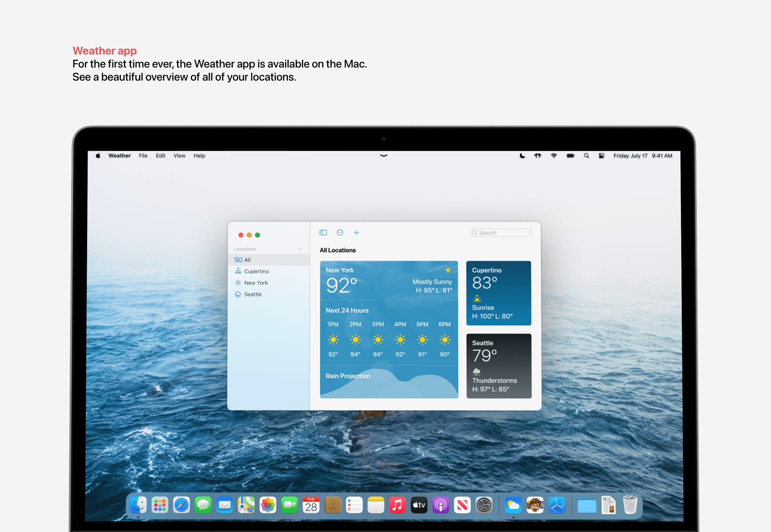Open Podcasts from the Dock
Image resolution: width=771 pixels, height=532 pixels.
441,505
